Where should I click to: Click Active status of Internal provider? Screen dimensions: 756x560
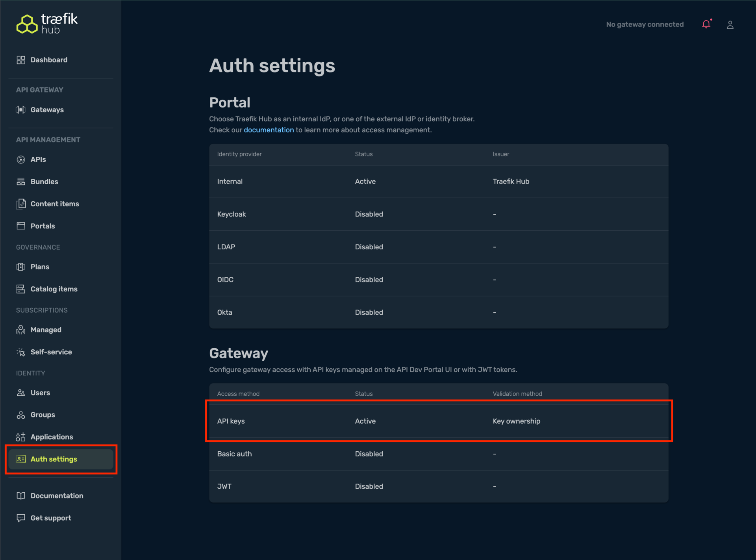365,182
